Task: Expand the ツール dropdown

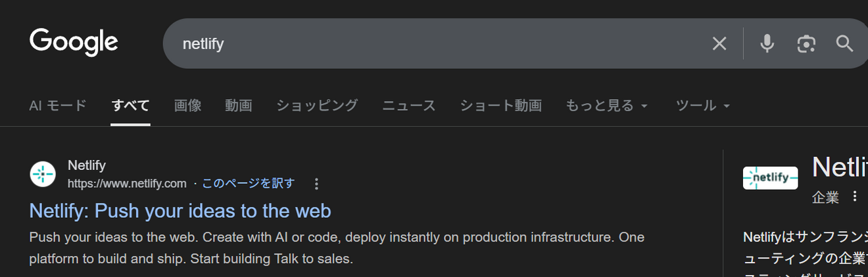Action: coord(703,105)
